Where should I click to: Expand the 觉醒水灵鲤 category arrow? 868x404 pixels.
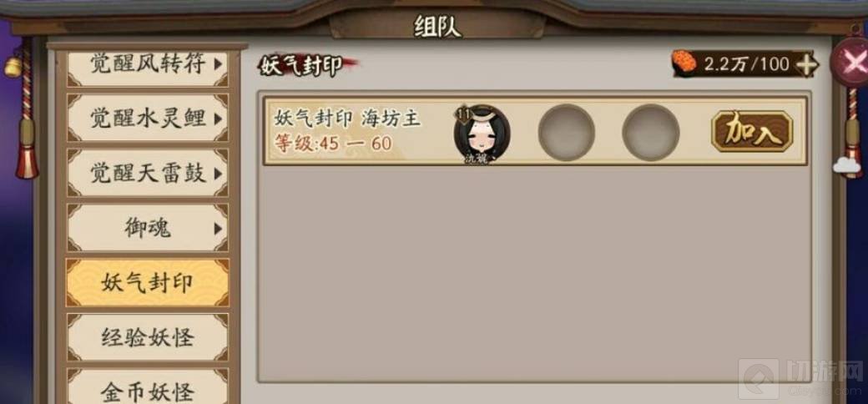219,119
